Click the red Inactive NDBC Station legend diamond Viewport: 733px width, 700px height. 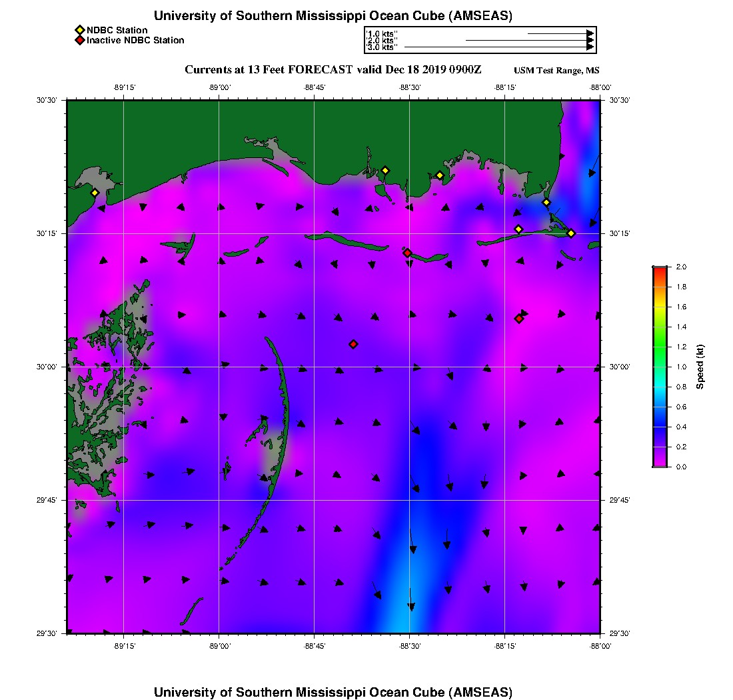point(79,41)
